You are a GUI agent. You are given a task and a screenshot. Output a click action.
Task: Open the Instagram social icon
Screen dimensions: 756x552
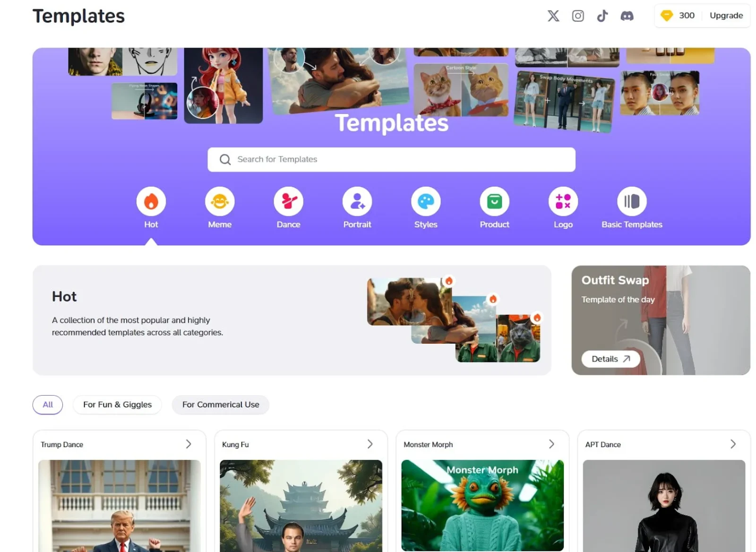(x=577, y=16)
